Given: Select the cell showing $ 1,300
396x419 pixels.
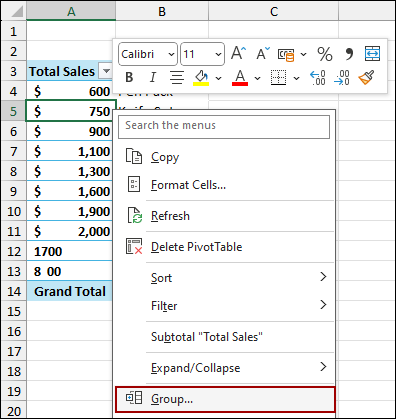Looking at the screenshot, I should point(70,171).
